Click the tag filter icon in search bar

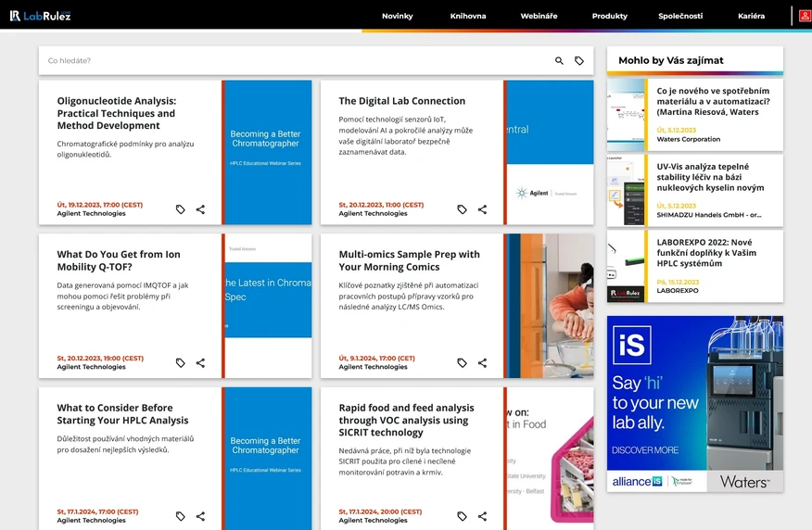pos(579,60)
